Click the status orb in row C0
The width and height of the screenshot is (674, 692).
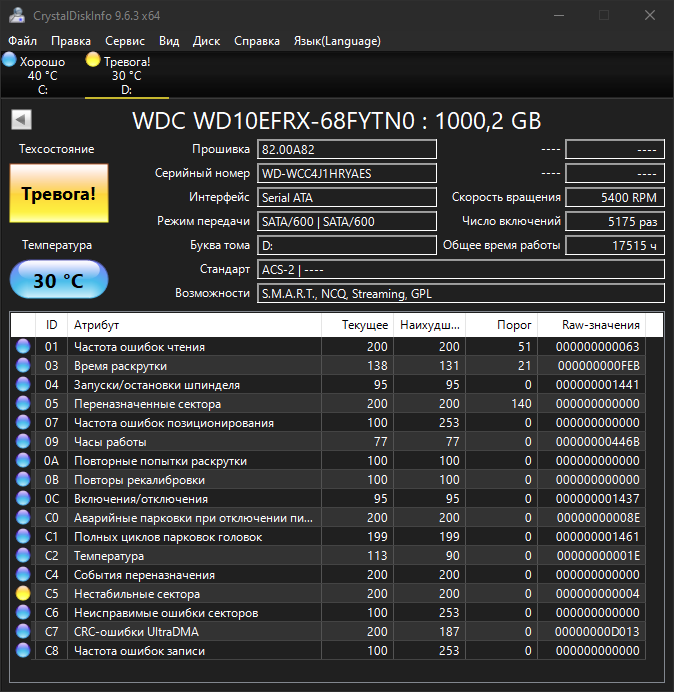click(x=23, y=517)
